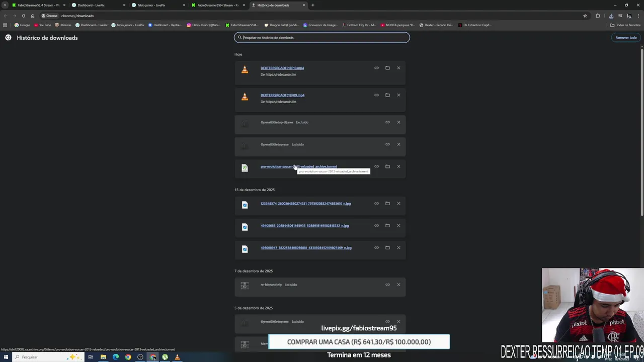Open Músicas bookmark folder

pos(63,25)
